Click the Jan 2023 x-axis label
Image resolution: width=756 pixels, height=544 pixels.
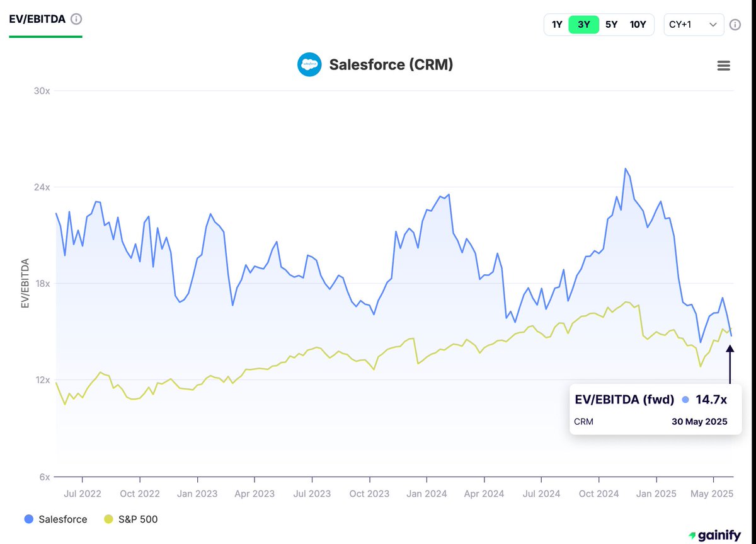pyautogui.click(x=197, y=494)
